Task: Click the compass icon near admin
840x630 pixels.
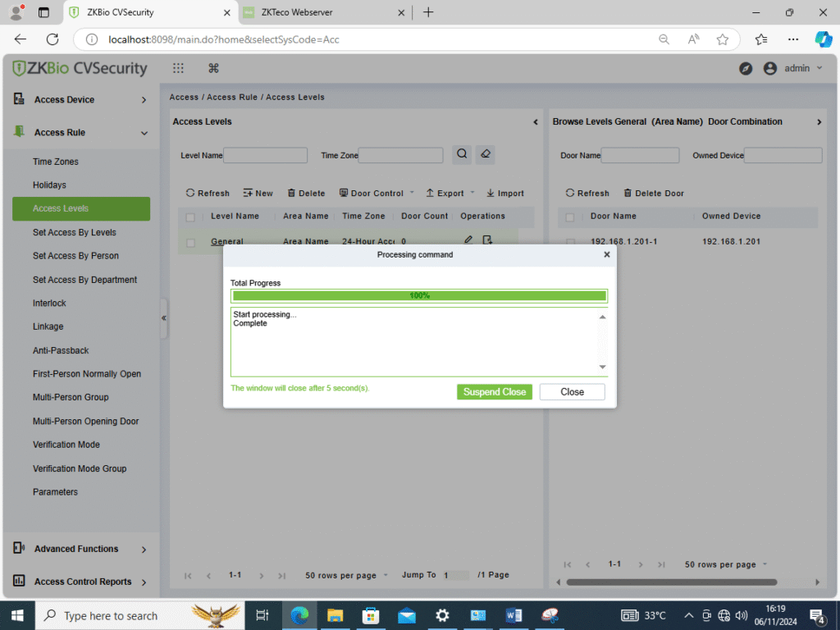Action: pos(746,69)
